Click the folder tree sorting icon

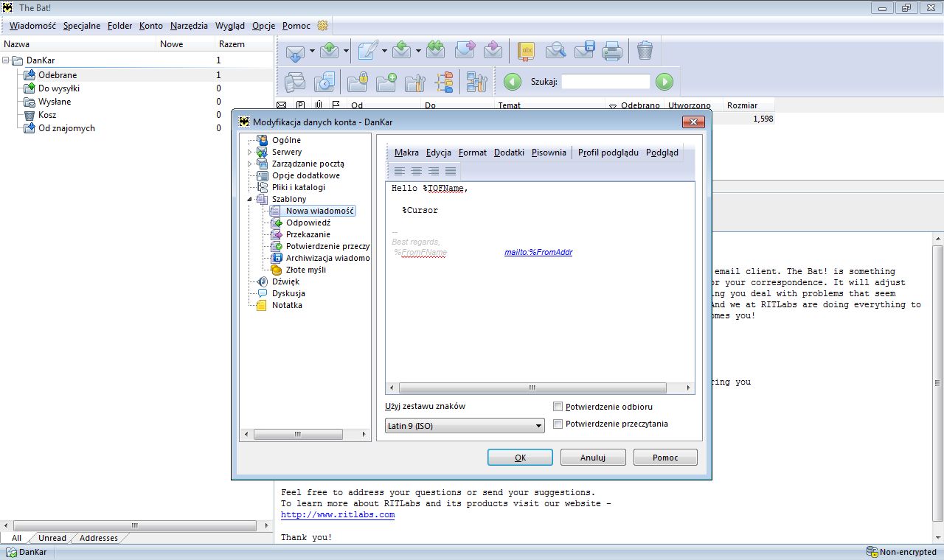tap(444, 81)
